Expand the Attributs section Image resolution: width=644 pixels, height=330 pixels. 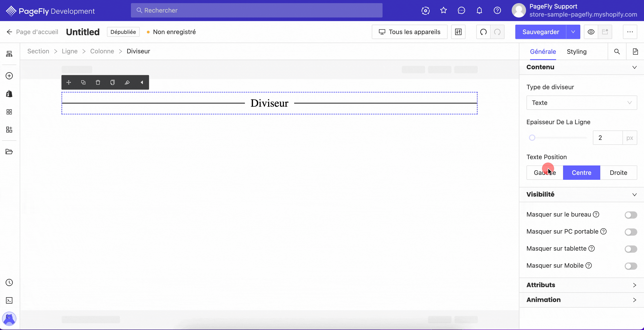pyautogui.click(x=581, y=285)
